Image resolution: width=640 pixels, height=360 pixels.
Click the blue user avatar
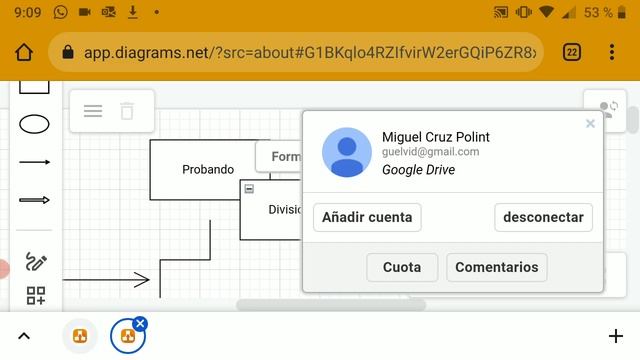[x=347, y=152]
